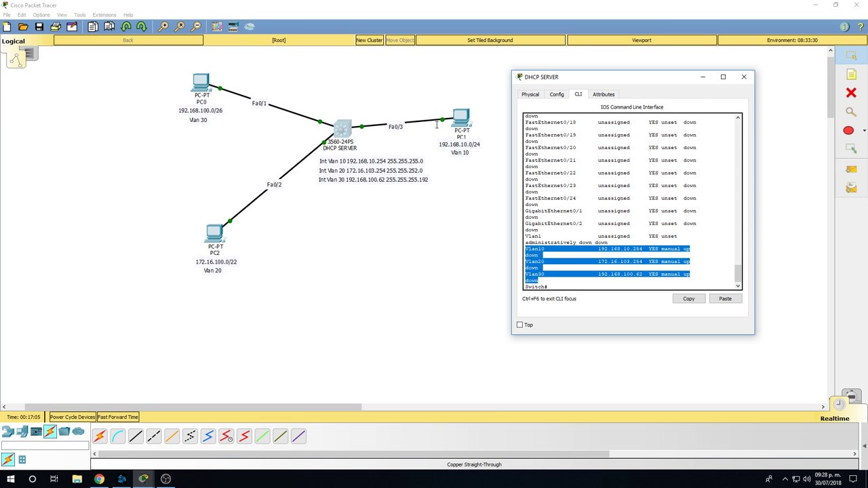Image resolution: width=868 pixels, height=488 pixels.
Task: Open the Activity Wizard icon
Action: (72, 26)
